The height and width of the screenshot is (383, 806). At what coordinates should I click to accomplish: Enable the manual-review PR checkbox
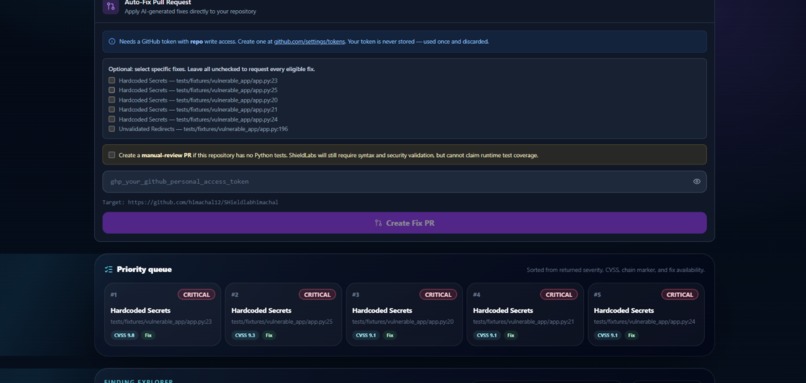coord(112,155)
